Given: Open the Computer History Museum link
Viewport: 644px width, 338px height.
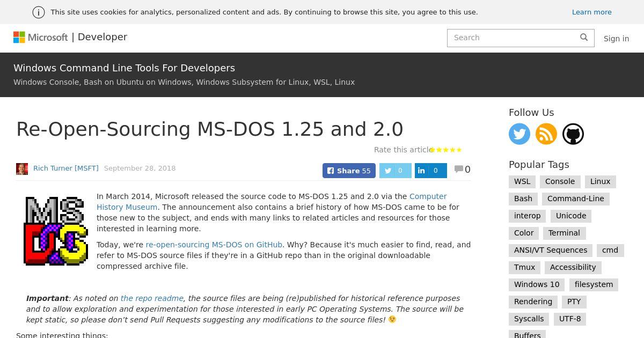Looking at the screenshot, I should click(x=272, y=202).
